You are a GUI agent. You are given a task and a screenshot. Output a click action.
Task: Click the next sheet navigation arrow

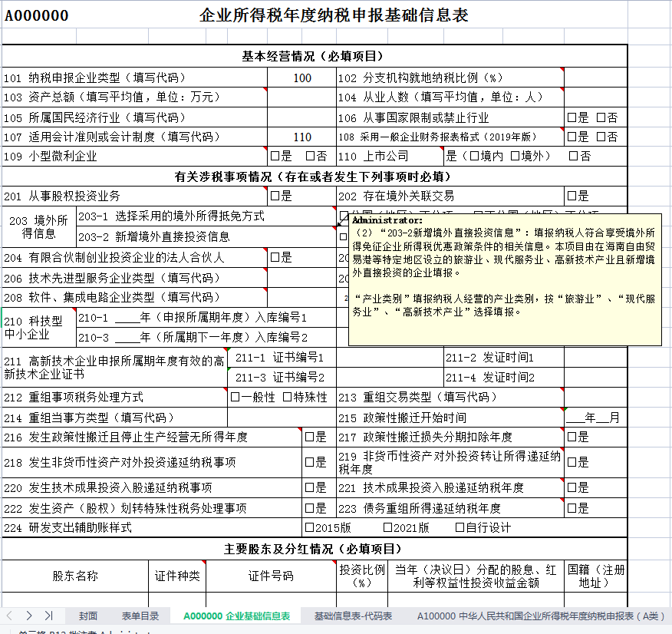point(28,615)
